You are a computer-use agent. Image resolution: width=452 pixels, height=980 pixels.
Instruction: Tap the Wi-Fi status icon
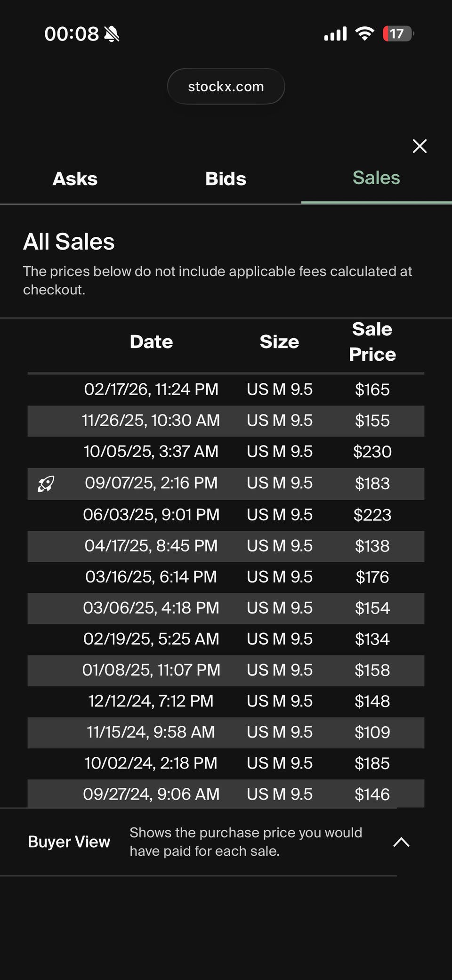pos(364,33)
